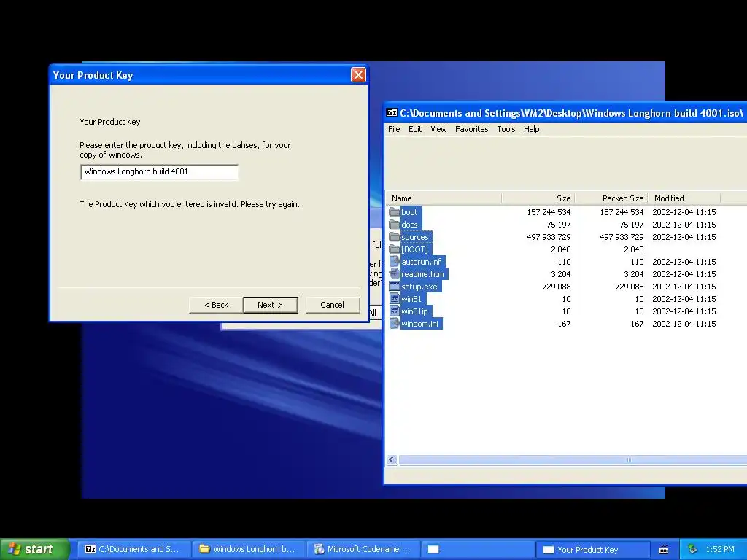Select the docs folder name
747x560 pixels.
409,225
